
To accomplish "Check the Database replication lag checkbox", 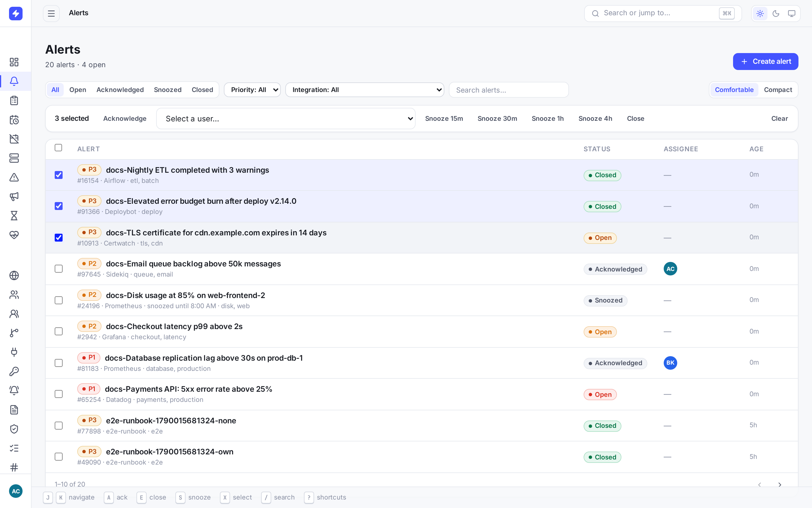I will [58, 363].
